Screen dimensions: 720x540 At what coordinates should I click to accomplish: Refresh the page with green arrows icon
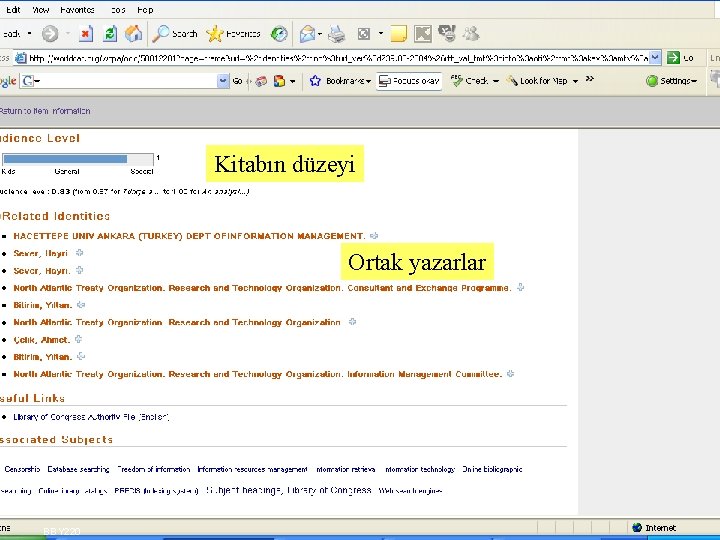(110, 34)
